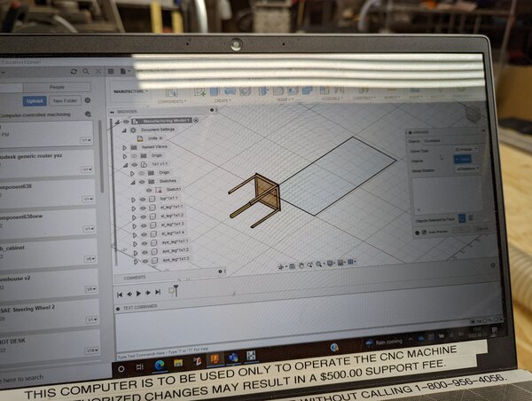Open the Global Rotation dropdown in dialog
The height and width of the screenshot is (401, 532).
[x=467, y=169]
